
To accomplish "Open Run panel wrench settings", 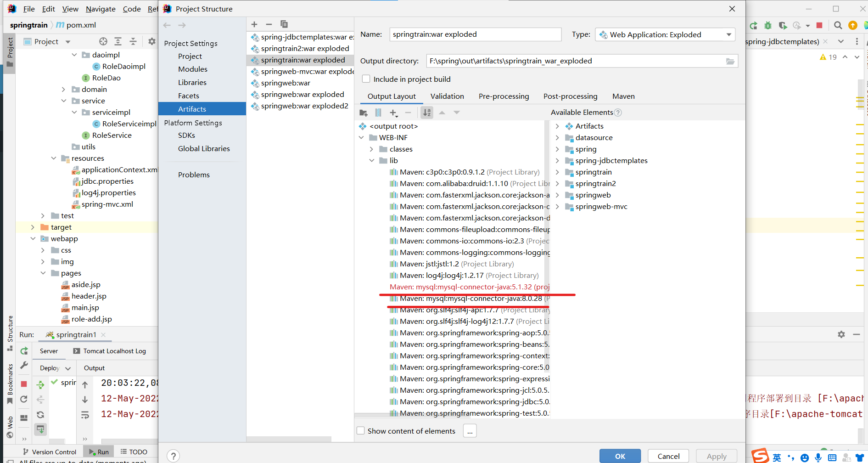I will click(x=24, y=366).
